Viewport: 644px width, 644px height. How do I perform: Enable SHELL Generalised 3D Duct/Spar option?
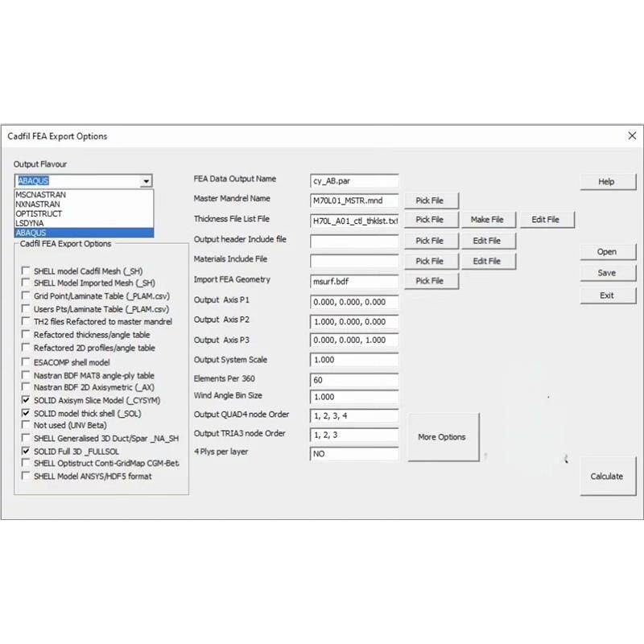(26, 438)
